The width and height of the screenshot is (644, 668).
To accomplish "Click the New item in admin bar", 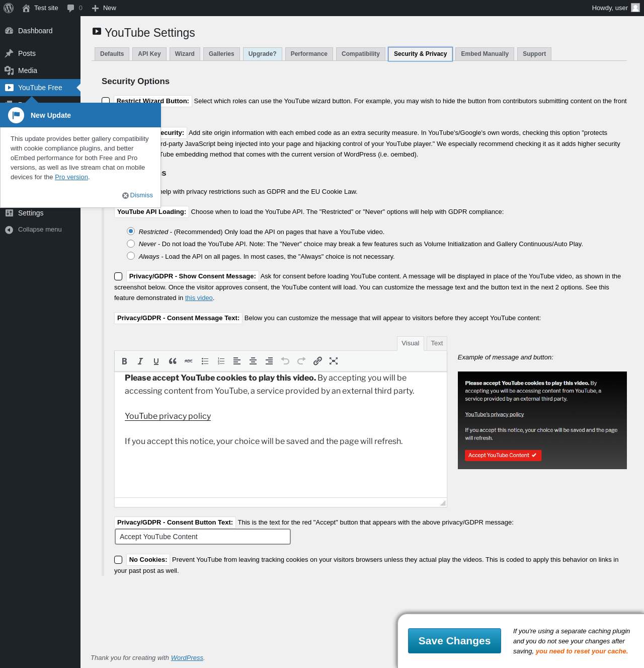I will pyautogui.click(x=104, y=8).
